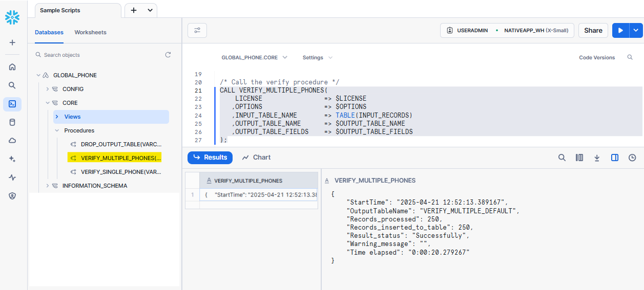Search within the worksheet code
Viewport: 644px width, 290px height.
pyautogui.click(x=630, y=57)
